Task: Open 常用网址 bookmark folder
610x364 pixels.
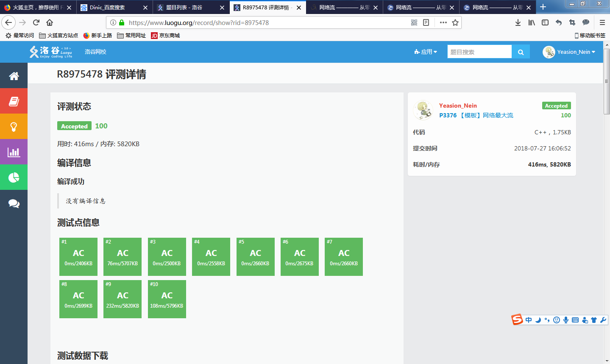Action: 131,36
